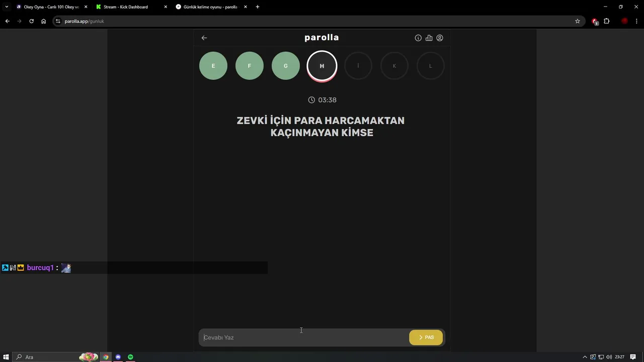Image resolution: width=644 pixels, height=362 pixels.
Task: Open the statistics bar chart icon
Action: (429, 38)
